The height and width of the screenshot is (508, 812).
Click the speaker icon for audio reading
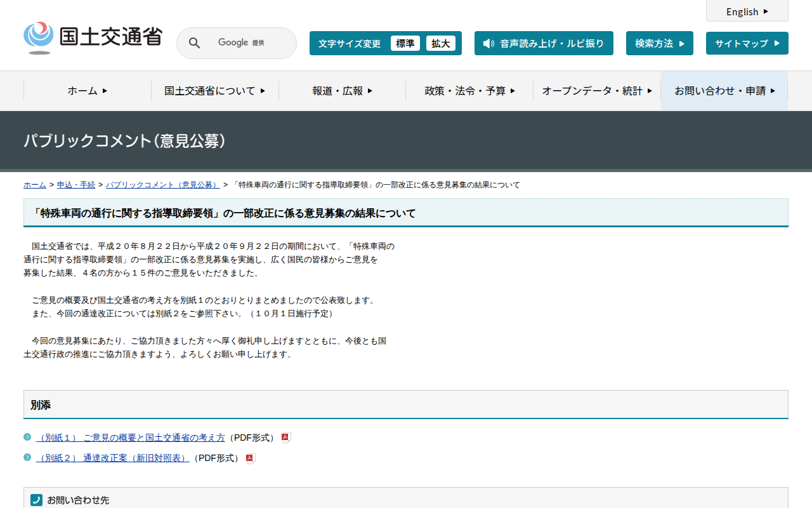click(488, 43)
